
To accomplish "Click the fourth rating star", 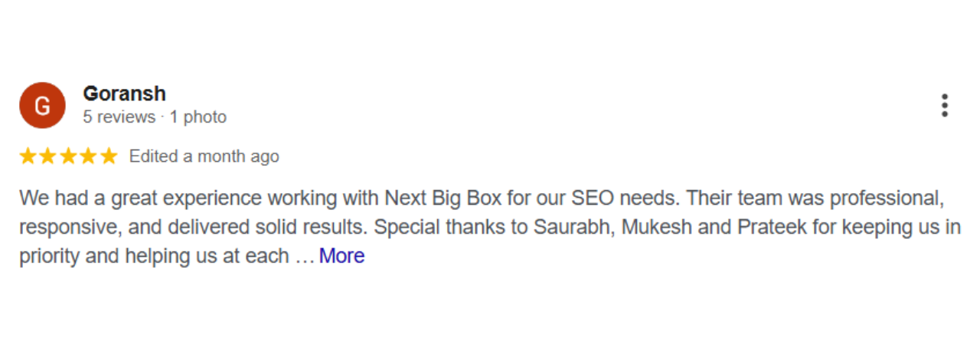I will click(88, 157).
